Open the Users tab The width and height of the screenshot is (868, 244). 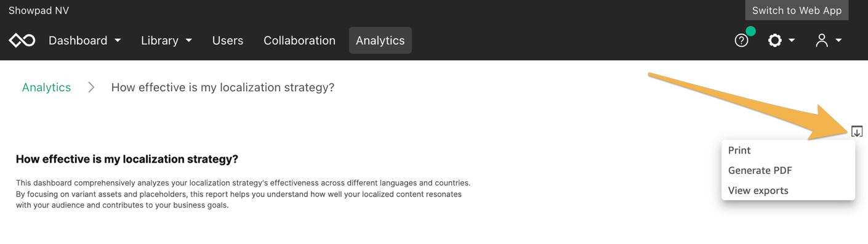pyautogui.click(x=228, y=41)
